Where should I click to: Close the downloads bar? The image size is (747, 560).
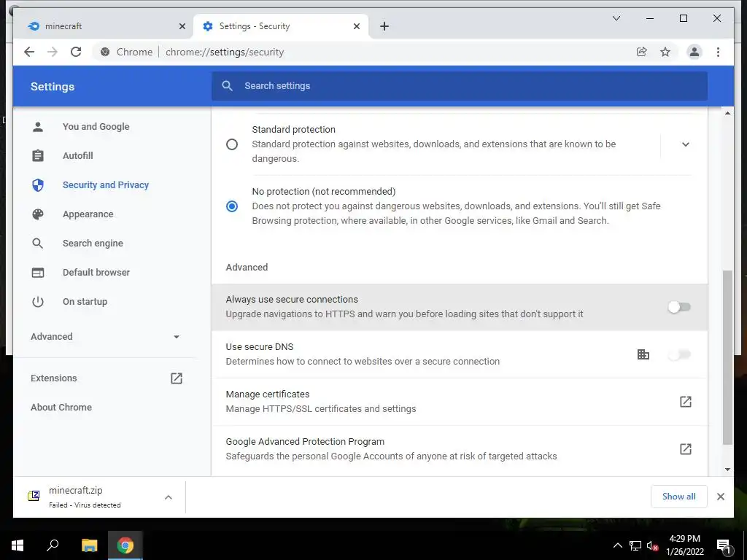point(720,497)
